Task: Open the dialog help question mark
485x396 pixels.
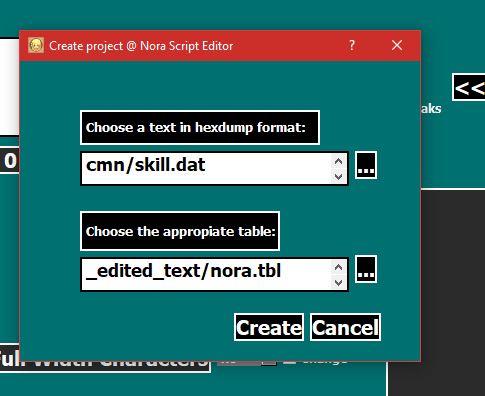Action: point(352,45)
